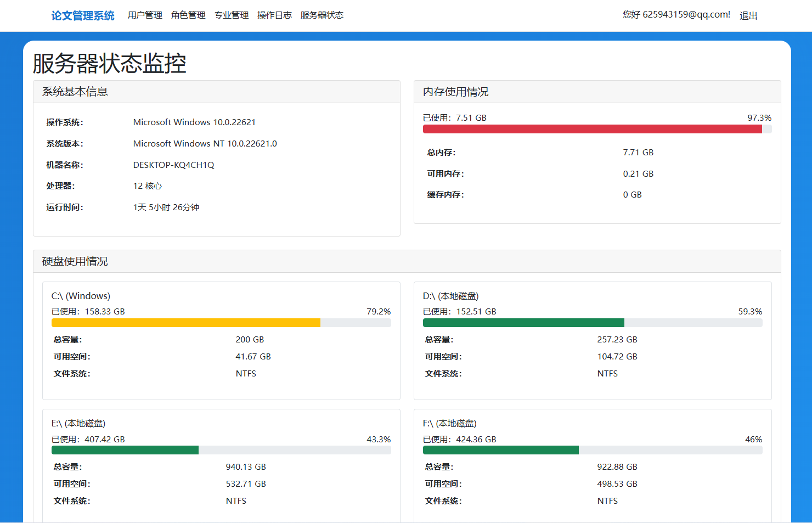812x523 pixels.
Task: Click the uptime value 1天 5小时 26分钟
Action: (x=166, y=207)
